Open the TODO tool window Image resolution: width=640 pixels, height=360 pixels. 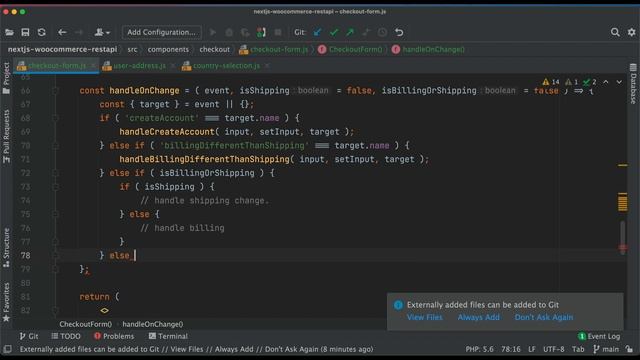coord(66,336)
